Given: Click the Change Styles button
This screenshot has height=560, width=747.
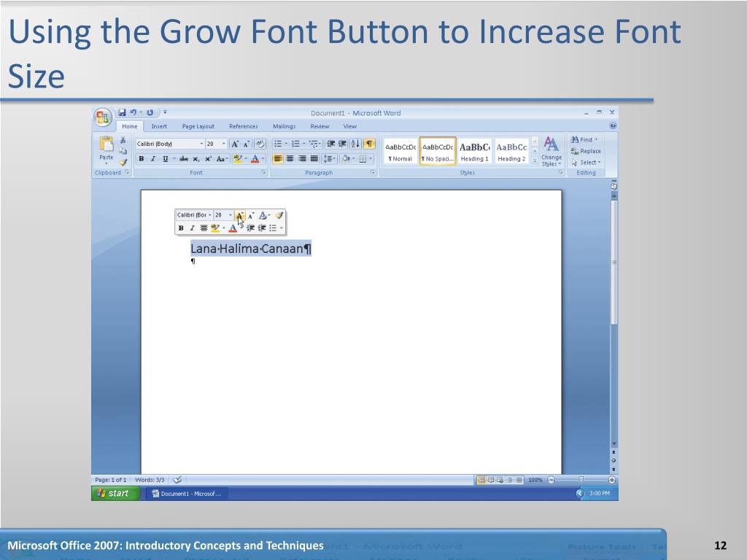Looking at the screenshot, I should [x=551, y=152].
